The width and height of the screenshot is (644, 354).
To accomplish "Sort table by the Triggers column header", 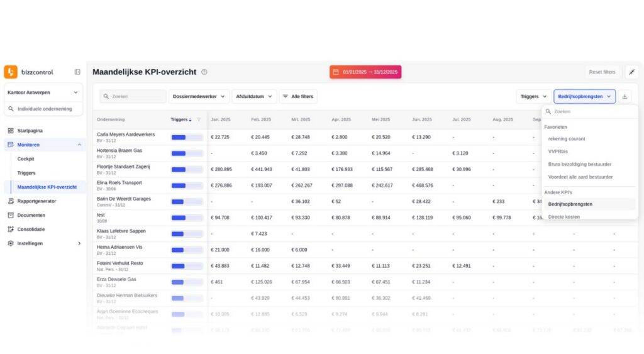I will (180, 119).
